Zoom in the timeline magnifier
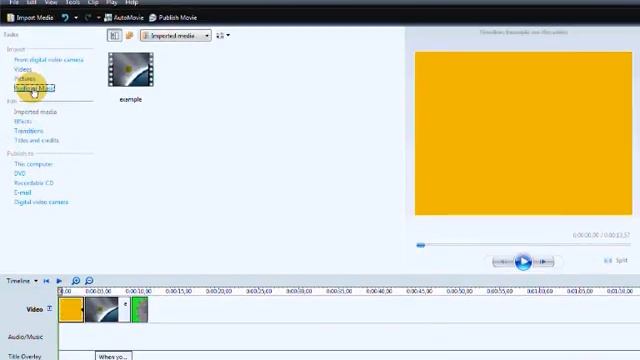Screen dimensions: 640x360 pyautogui.click(x=76, y=281)
